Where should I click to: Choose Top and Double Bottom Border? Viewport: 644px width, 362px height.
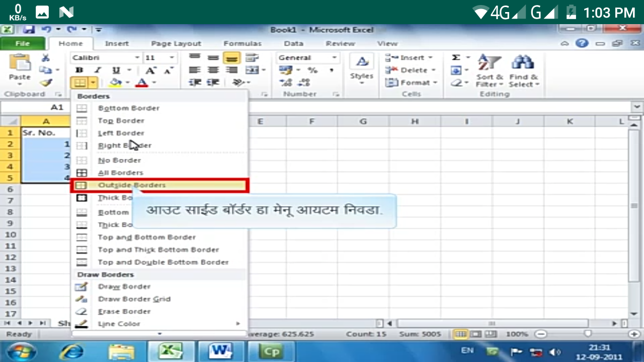tap(159, 262)
